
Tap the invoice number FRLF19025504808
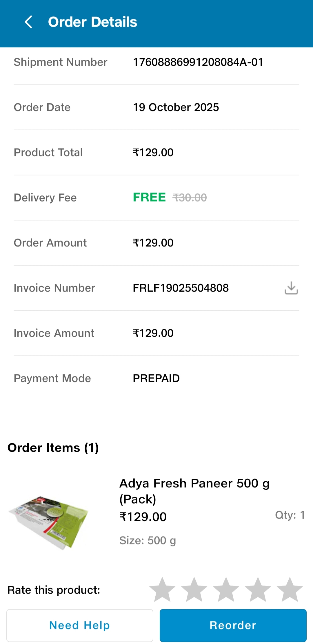[x=181, y=288]
